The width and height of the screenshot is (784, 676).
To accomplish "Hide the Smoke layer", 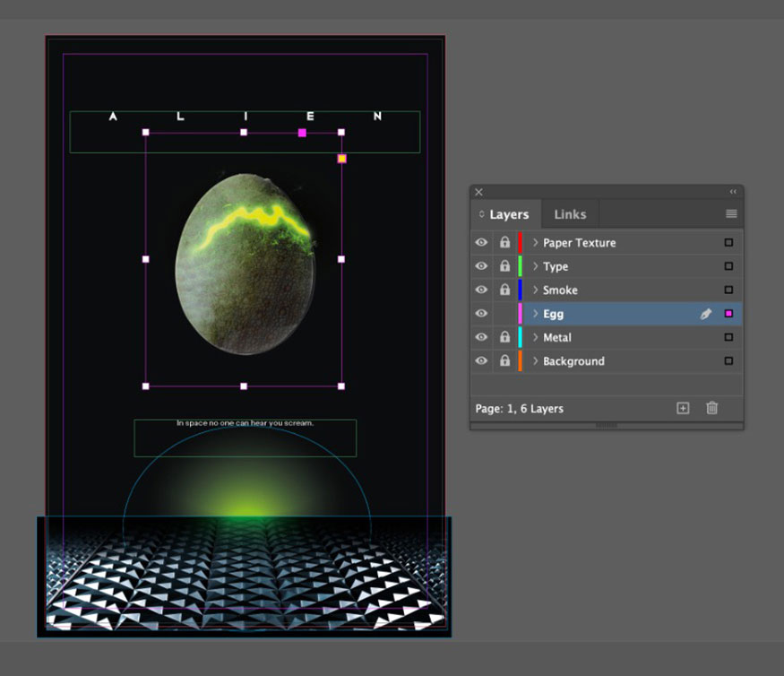I will pyautogui.click(x=481, y=290).
